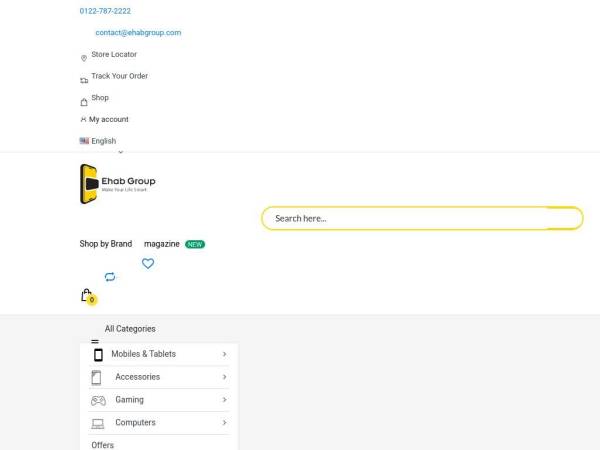Image resolution: width=600 pixels, height=450 pixels.
Task: Expand the Mobiles & Tablets chevron
Action: pyautogui.click(x=225, y=354)
